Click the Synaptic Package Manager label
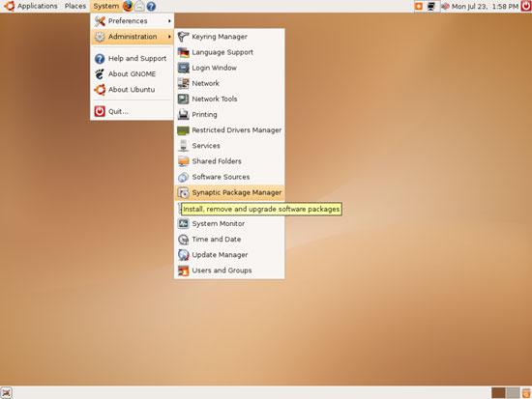This screenshot has height=399, width=532. click(237, 192)
